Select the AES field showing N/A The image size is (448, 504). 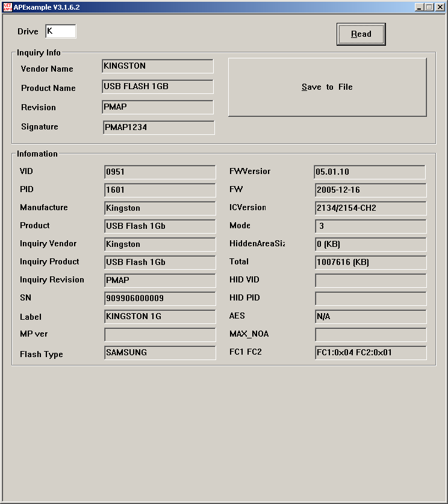pos(371,317)
